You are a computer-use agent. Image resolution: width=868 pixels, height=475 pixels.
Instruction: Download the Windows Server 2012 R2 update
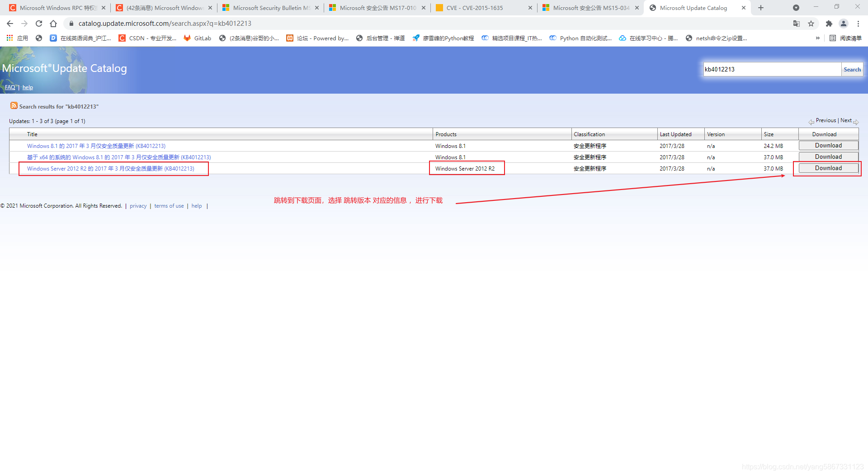click(828, 168)
